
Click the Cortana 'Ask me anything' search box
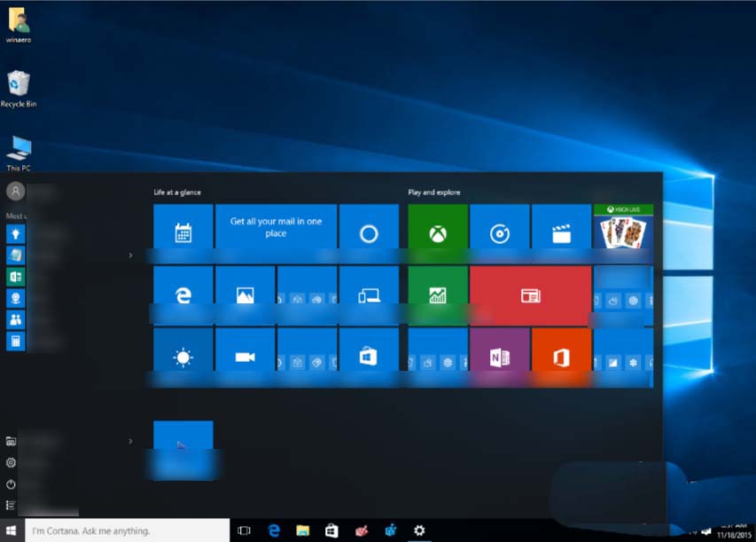pos(128,530)
